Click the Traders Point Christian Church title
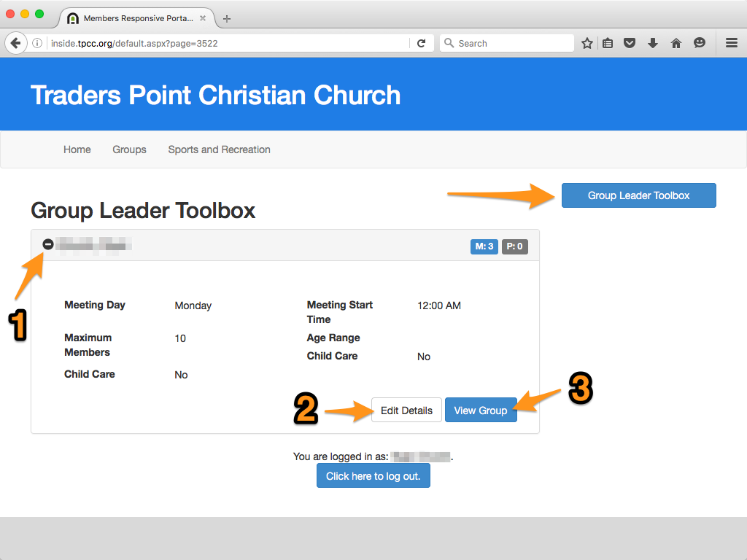This screenshot has width=747, height=560. pyautogui.click(x=215, y=96)
